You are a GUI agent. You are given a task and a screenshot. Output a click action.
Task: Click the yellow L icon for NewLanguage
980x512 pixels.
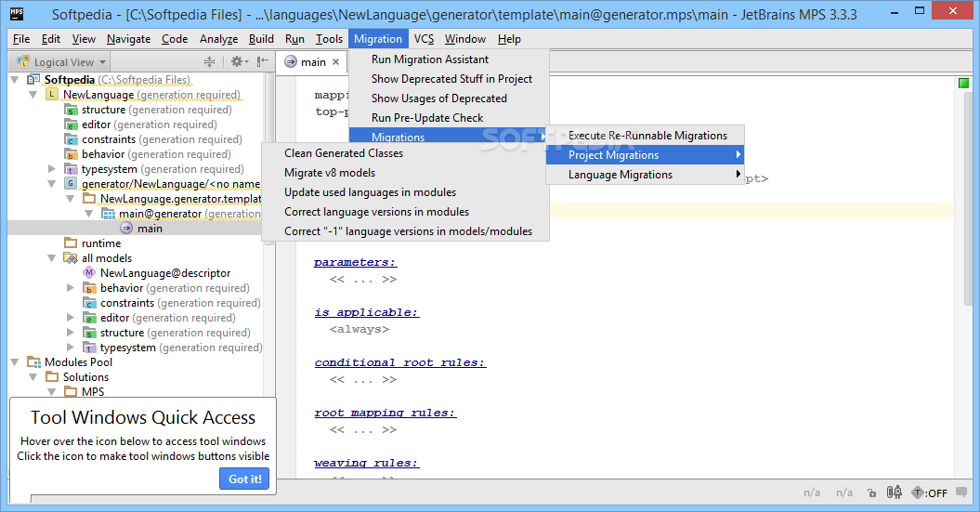click(52, 95)
